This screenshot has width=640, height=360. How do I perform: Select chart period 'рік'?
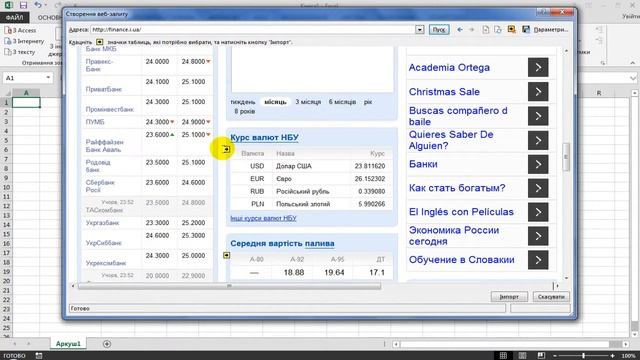coord(368,102)
